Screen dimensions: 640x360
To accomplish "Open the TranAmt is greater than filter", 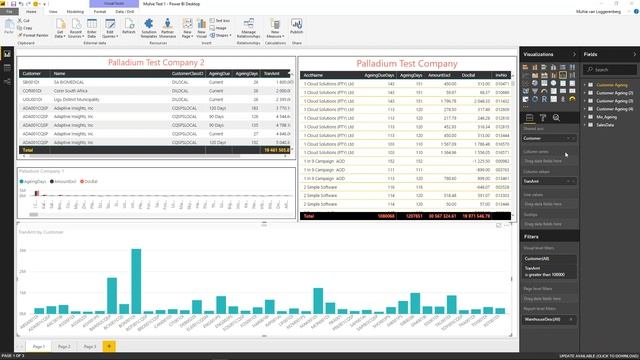I will coord(549,271).
